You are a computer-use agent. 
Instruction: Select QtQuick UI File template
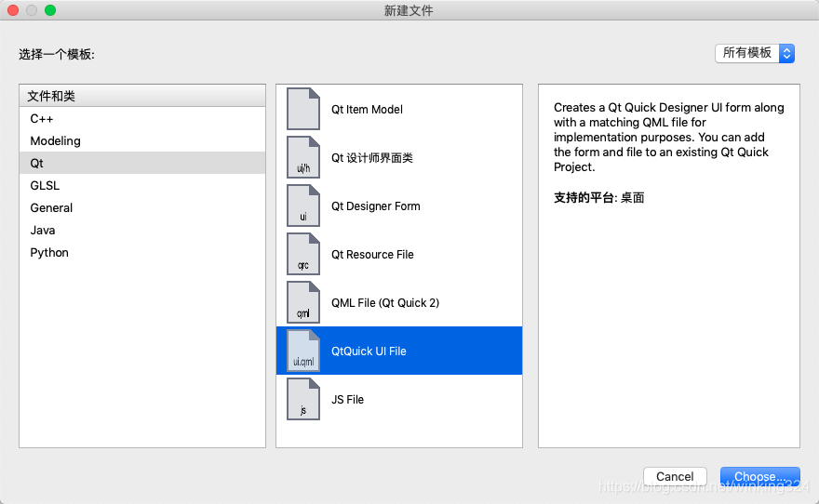[399, 351]
